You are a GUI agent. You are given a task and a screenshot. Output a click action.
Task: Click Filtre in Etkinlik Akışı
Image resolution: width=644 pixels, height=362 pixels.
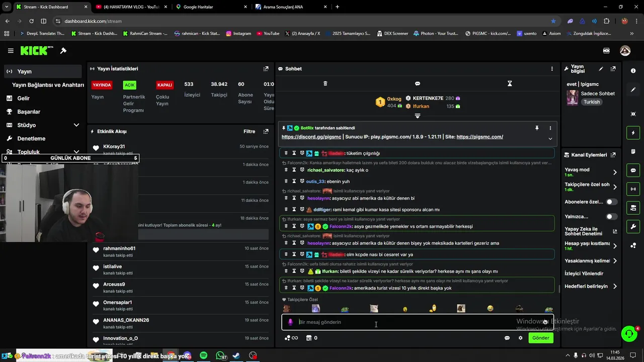pos(250,132)
